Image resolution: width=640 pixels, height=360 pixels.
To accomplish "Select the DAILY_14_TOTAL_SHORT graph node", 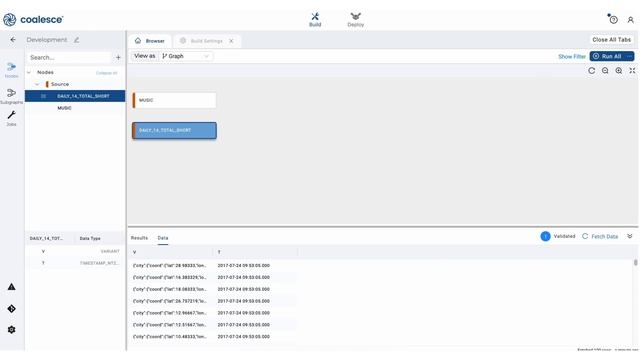I will pyautogui.click(x=174, y=131).
